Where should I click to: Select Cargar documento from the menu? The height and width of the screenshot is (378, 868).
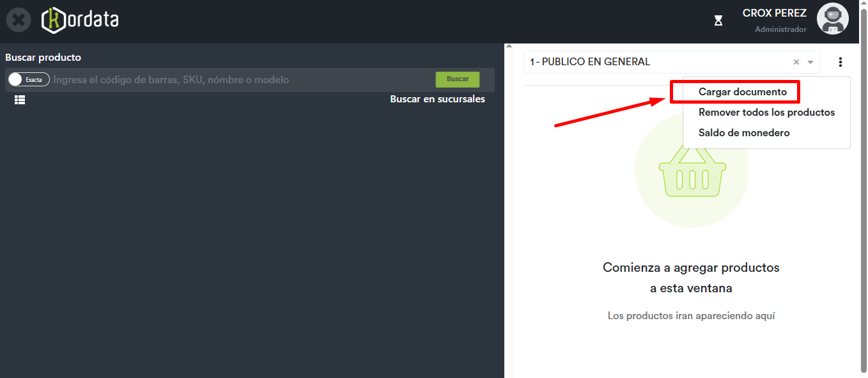pyautogui.click(x=742, y=92)
